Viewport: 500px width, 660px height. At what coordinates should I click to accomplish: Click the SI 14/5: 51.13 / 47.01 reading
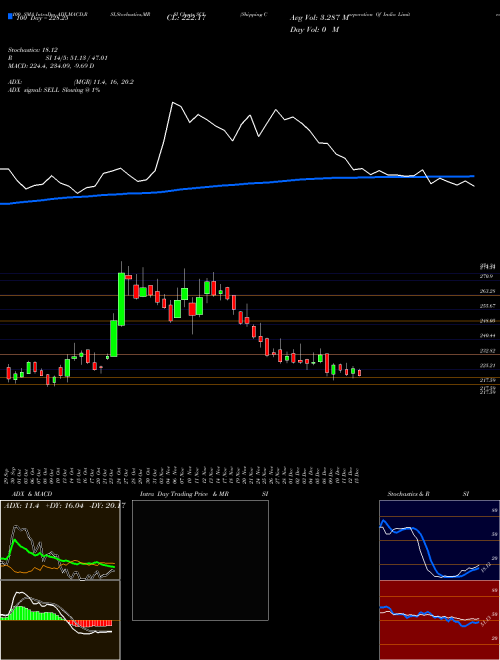[77, 58]
